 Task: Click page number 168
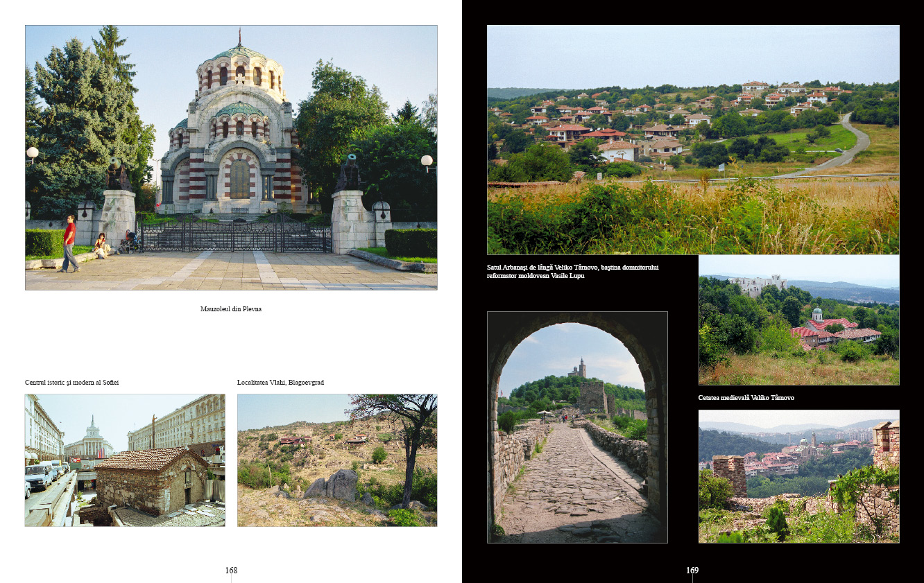click(231, 571)
